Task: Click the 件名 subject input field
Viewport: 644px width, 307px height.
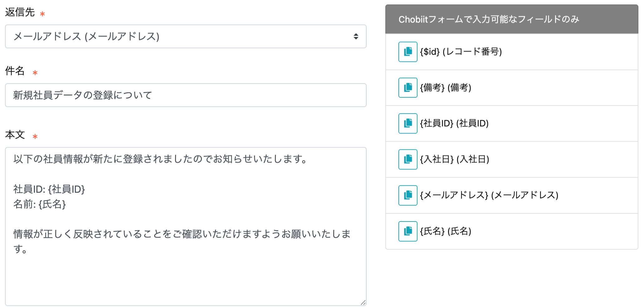Action: (x=186, y=95)
